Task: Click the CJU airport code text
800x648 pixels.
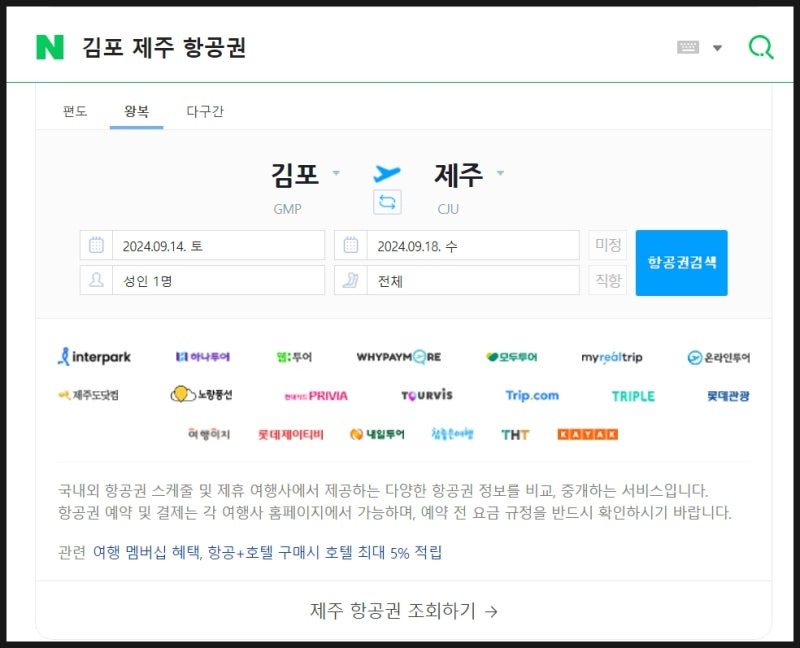Action: click(448, 209)
